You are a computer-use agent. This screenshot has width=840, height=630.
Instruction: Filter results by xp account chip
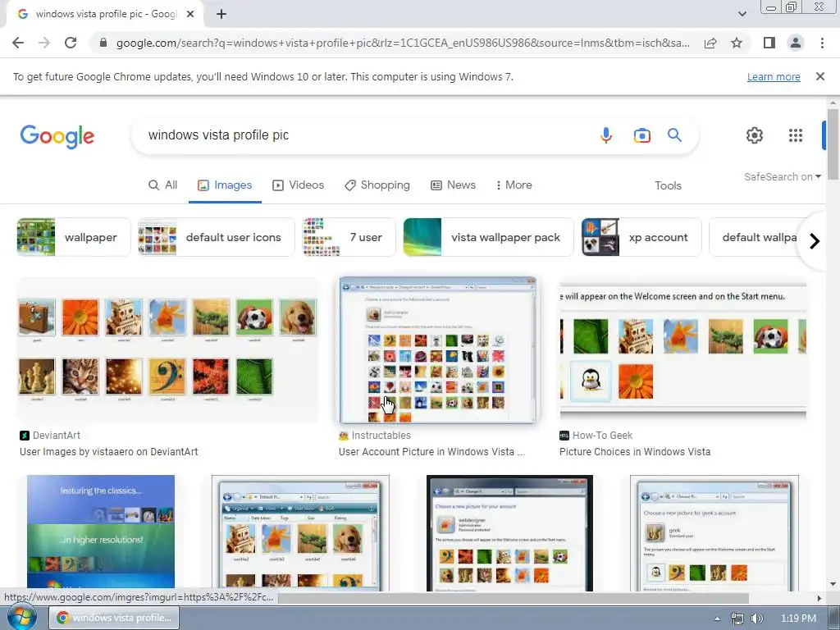point(641,237)
